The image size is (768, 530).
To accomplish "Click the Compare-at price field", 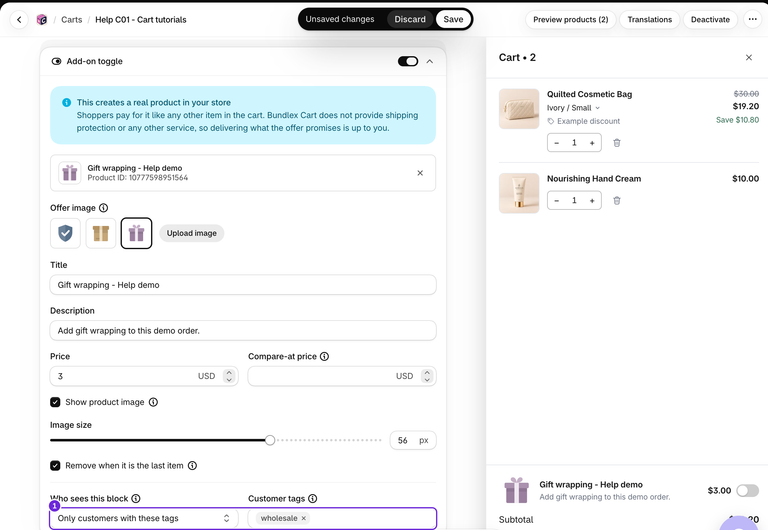I will point(342,376).
